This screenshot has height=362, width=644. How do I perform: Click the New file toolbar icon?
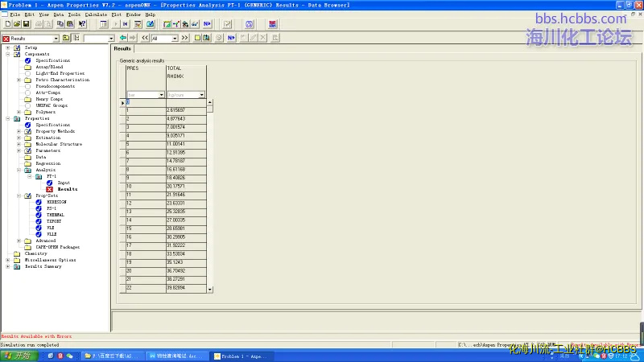click(8, 24)
